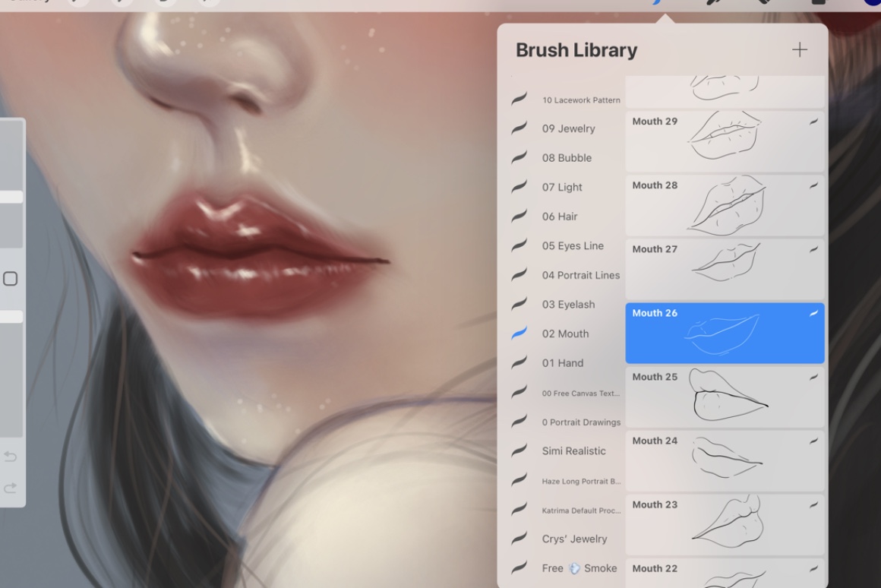Click the stamp indicator icon on Mouth 23
This screenshot has width=881, height=588.
[813, 505]
